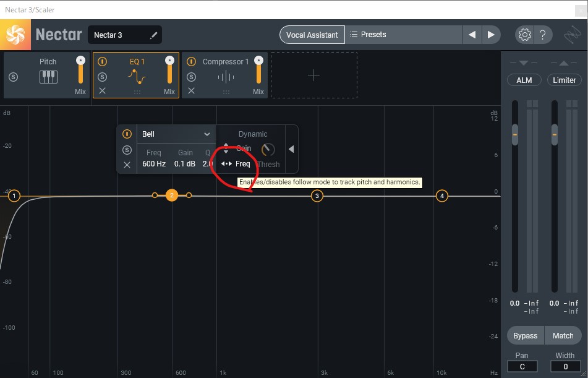Viewport: 588px width, 378px height.
Task: Toggle EQ 1 module power button
Action: (x=103, y=62)
